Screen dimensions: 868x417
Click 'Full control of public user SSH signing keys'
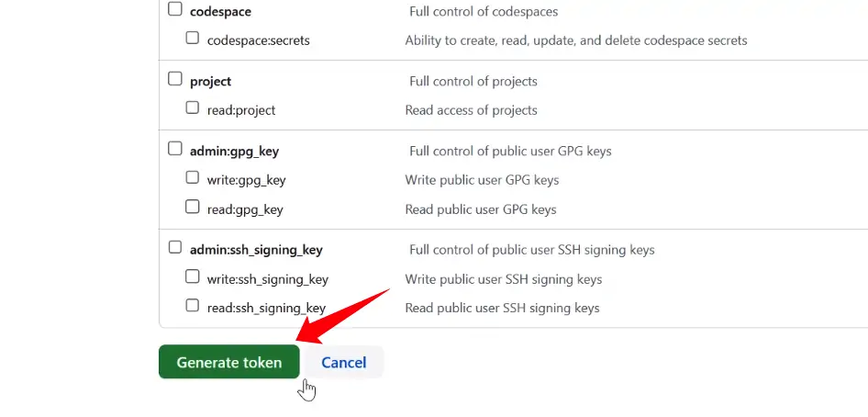(532, 250)
